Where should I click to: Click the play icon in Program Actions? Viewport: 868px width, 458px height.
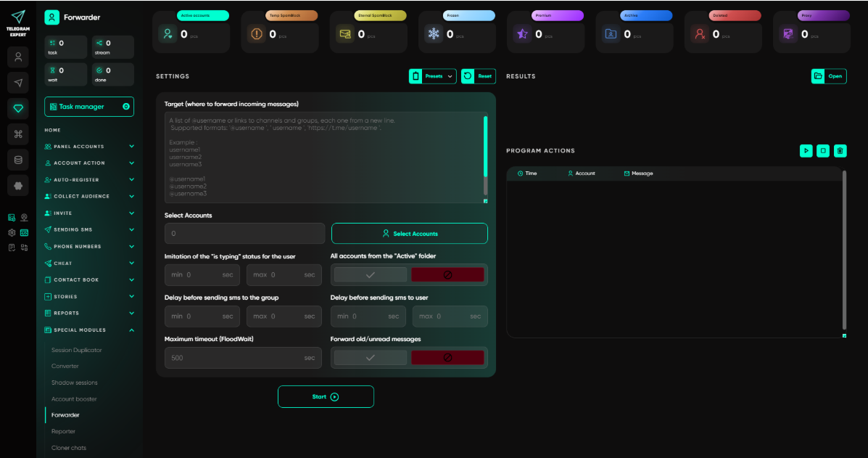(806, 151)
